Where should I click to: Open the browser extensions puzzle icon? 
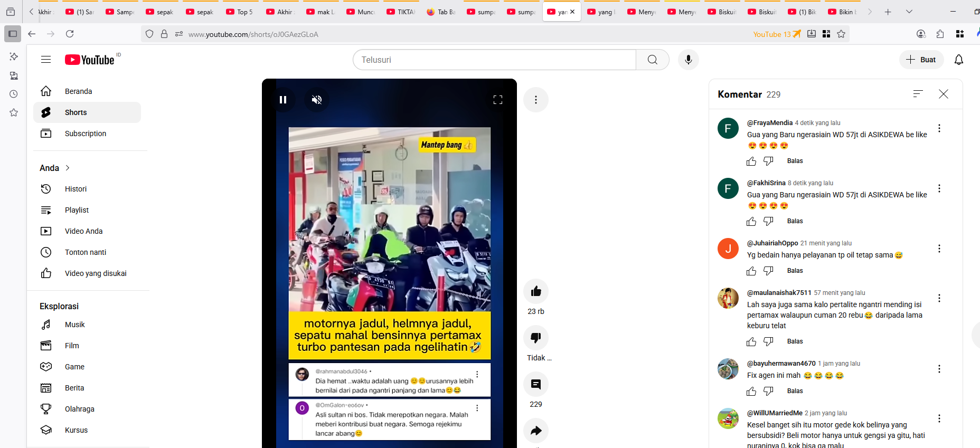pos(940,34)
